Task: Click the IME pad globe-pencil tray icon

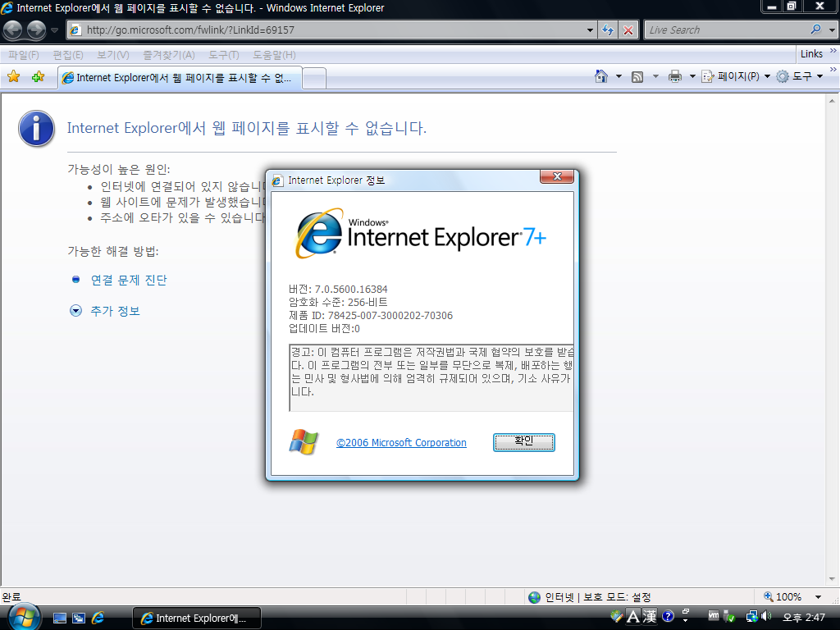Action: click(x=617, y=616)
